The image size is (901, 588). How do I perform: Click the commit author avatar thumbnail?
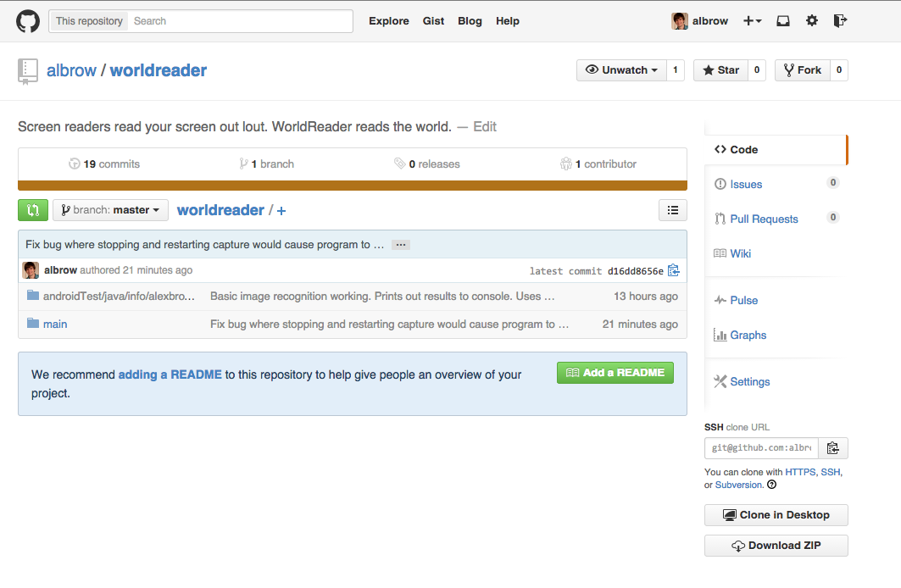31,270
